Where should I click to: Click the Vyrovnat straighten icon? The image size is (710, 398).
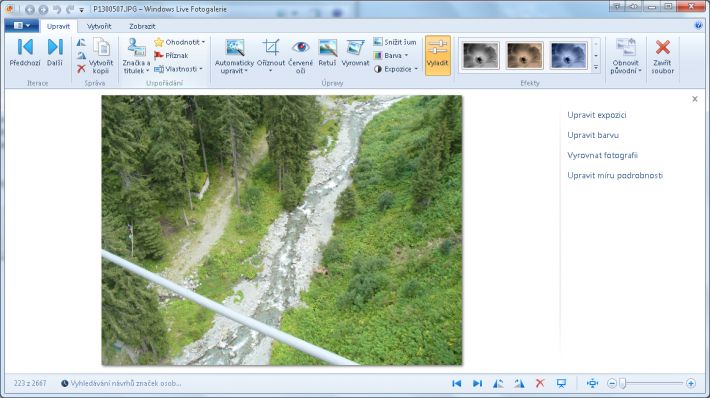coord(355,47)
